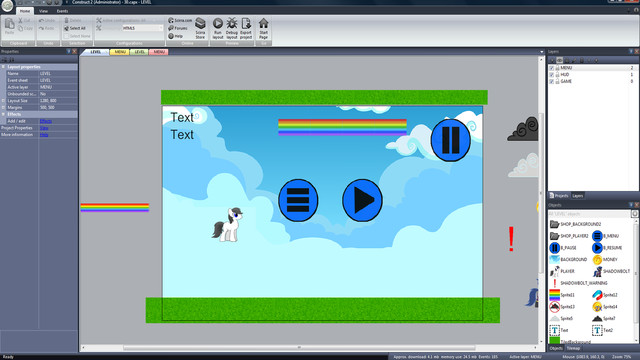Toggle visibility checkbox of MENU layer
This screenshot has height=360, width=640.
pyautogui.click(x=551, y=68)
